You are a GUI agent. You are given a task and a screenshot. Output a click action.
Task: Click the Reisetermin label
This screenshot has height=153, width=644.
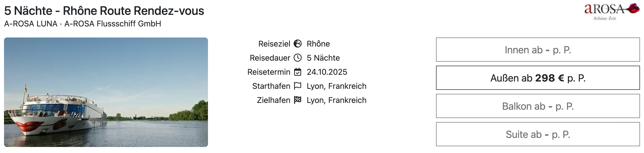coord(269,72)
